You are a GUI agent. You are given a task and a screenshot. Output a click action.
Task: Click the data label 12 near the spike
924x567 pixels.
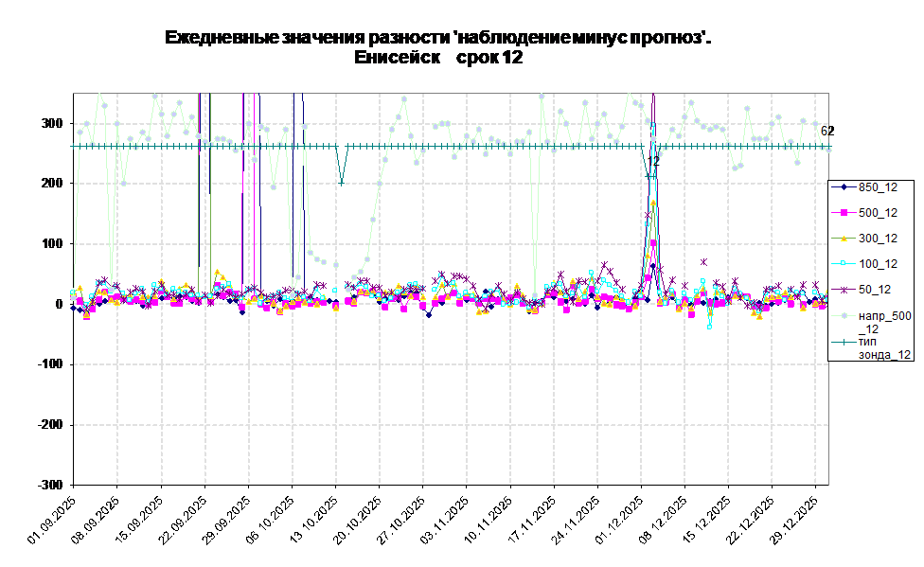pos(653,162)
